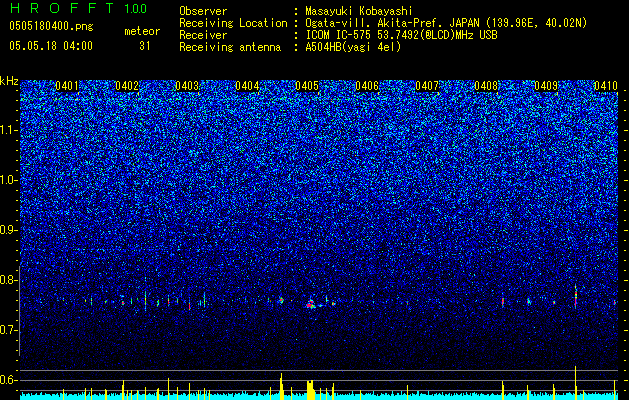Click time marker 0402
The image size is (629, 400).
[x=127, y=86]
